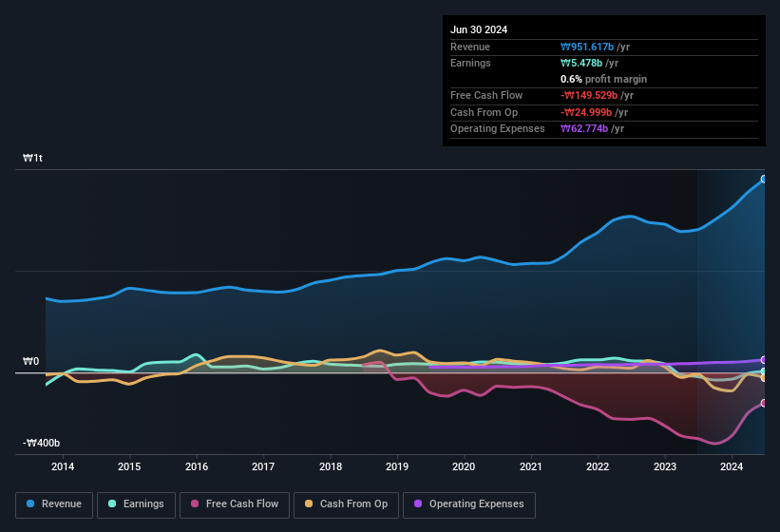Image resolution: width=780 pixels, height=532 pixels.
Task: Click the 2024 x-axis label
Action: click(x=732, y=466)
